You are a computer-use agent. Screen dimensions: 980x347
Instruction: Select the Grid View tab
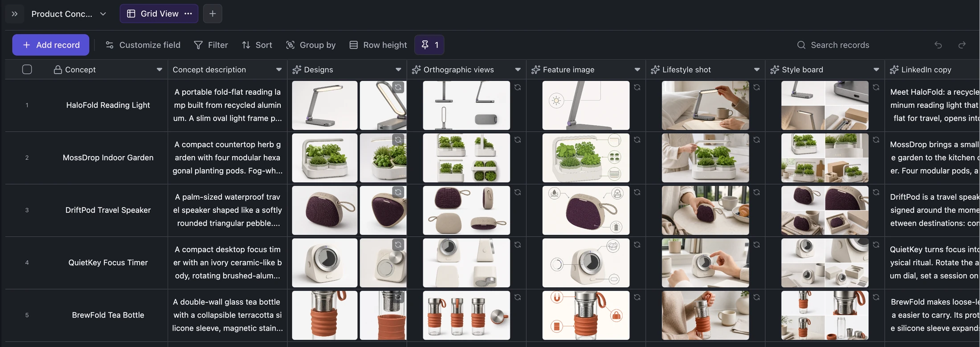[x=159, y=14]
